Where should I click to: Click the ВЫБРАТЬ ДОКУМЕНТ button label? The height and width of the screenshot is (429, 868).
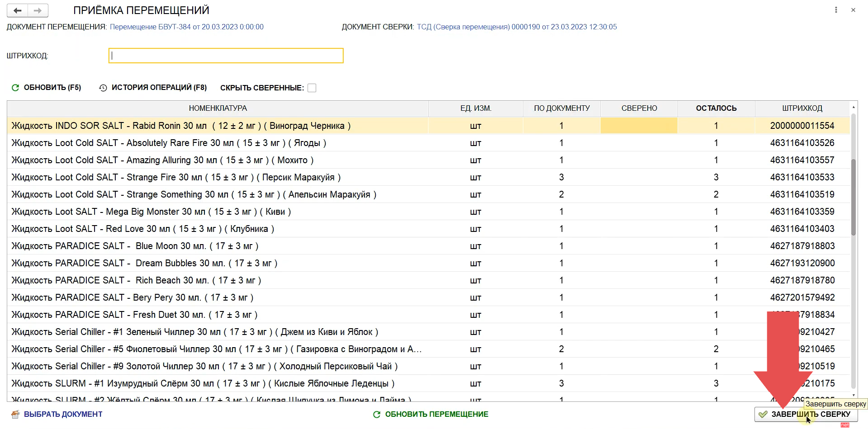pos(63,415)
